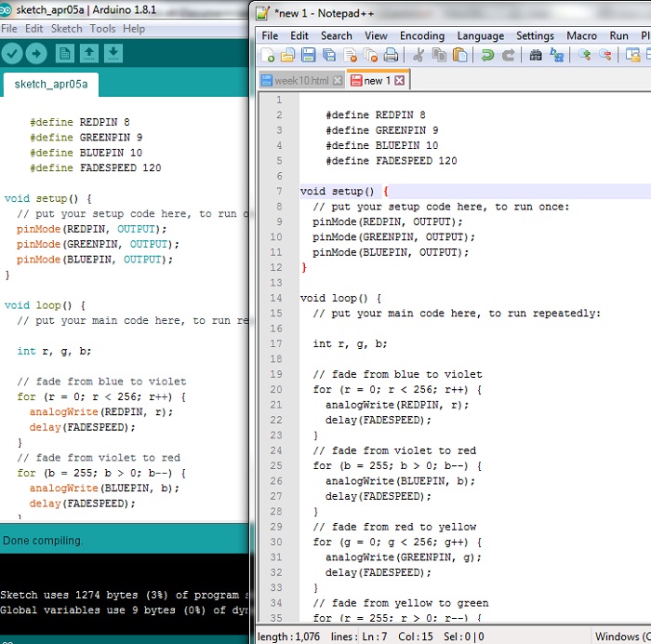This screenshot has height=644, width=651.
Task: Open a sketch using Arduino up-arrow icon
Action: tap(89, 54)
